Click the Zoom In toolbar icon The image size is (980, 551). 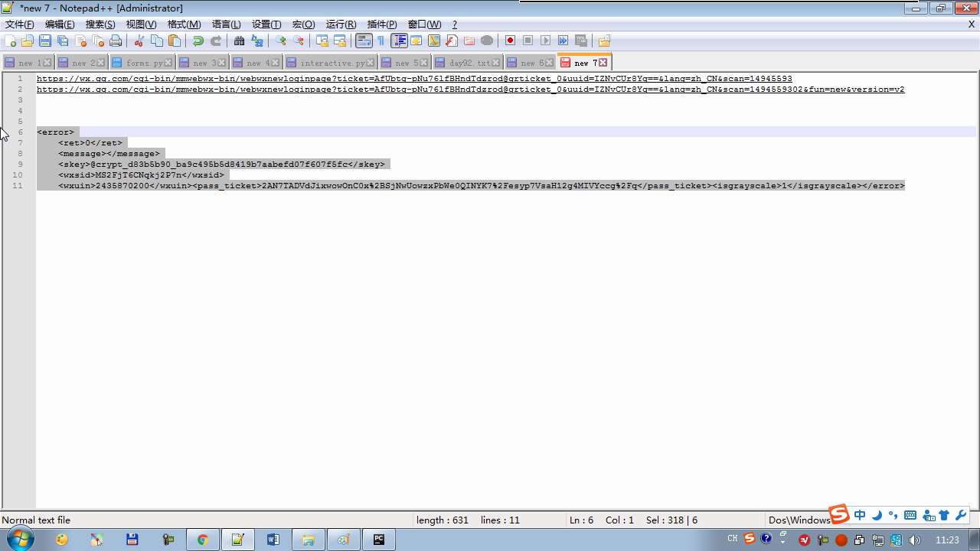[x=281, y=41]
